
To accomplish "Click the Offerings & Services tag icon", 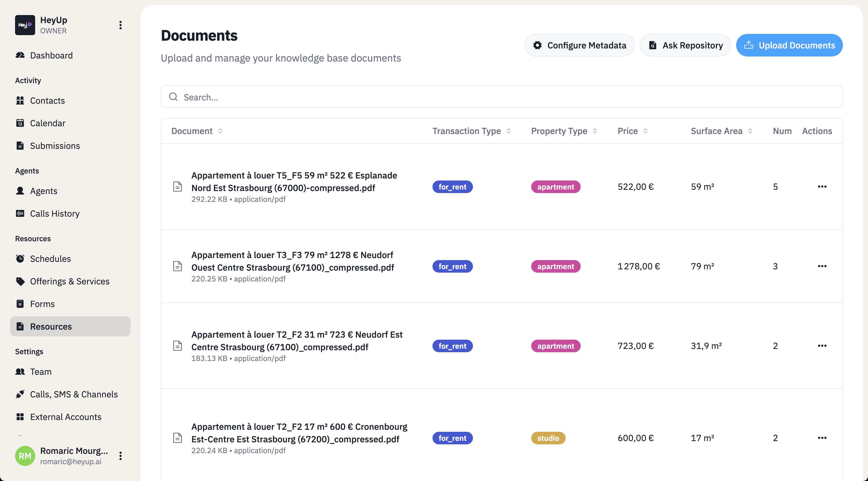I will click(20, 281).
